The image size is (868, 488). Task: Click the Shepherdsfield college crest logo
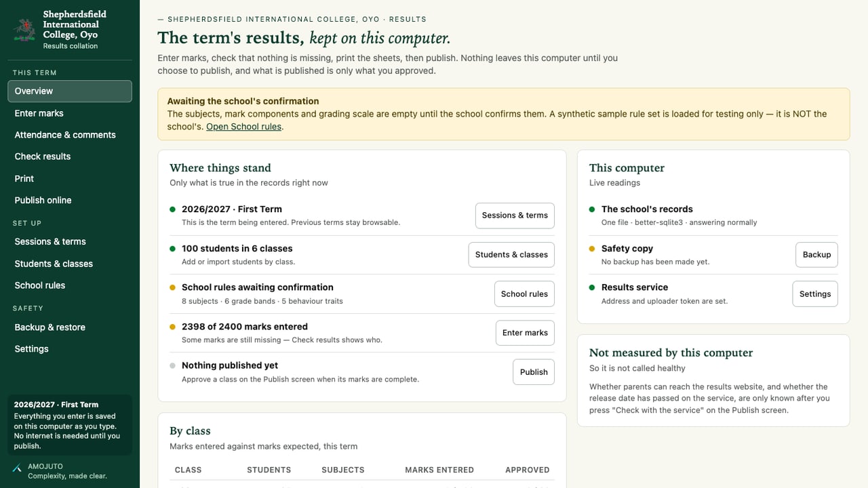tap(24, 30)
